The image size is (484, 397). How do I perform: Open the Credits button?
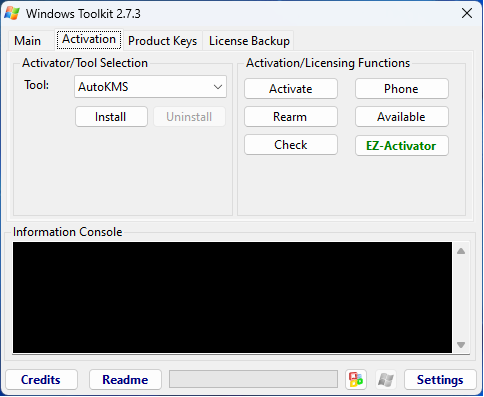click(x=41, y=380)
